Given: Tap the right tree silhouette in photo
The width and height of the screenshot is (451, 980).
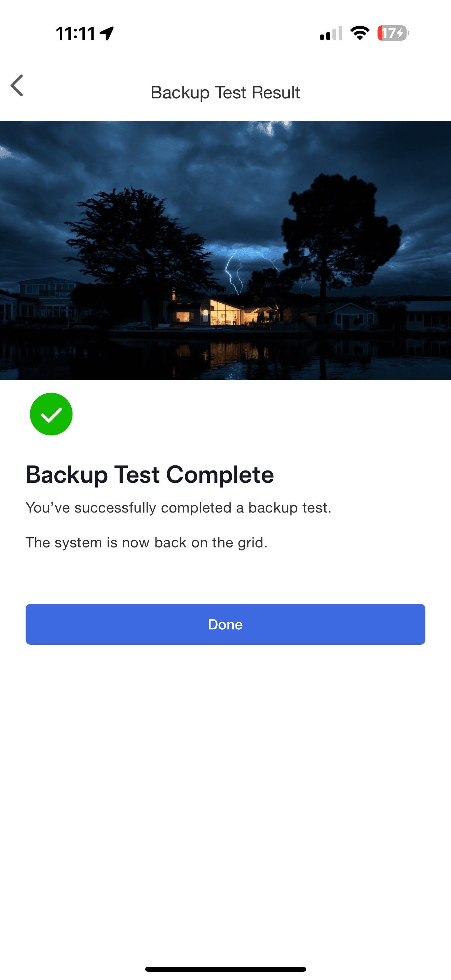Looking at the screenshot, I should click(x=339, y=228).
